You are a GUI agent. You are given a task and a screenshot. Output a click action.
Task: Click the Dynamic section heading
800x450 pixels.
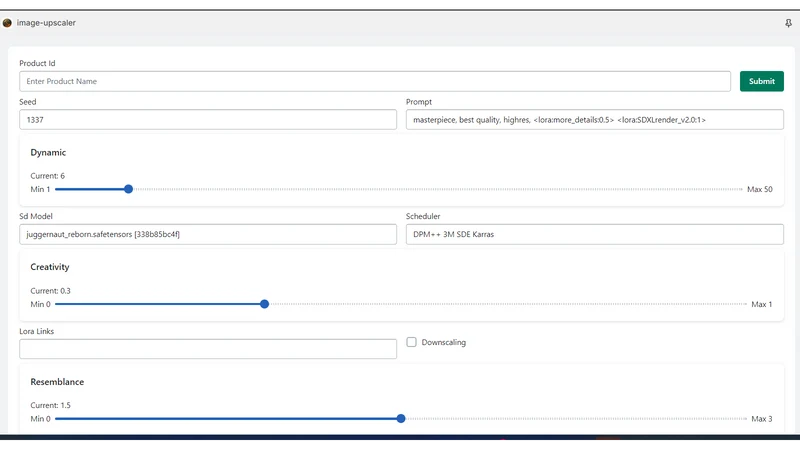48,153
